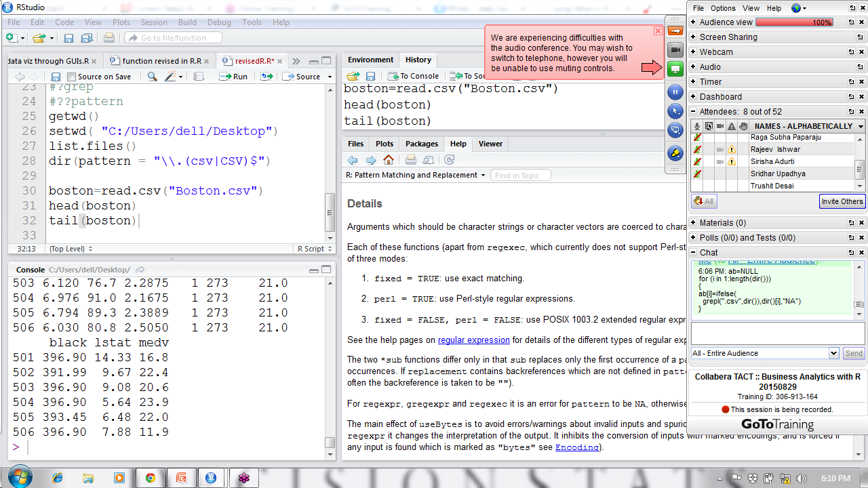Enable the Source on Save checkbox

point(72,77)
